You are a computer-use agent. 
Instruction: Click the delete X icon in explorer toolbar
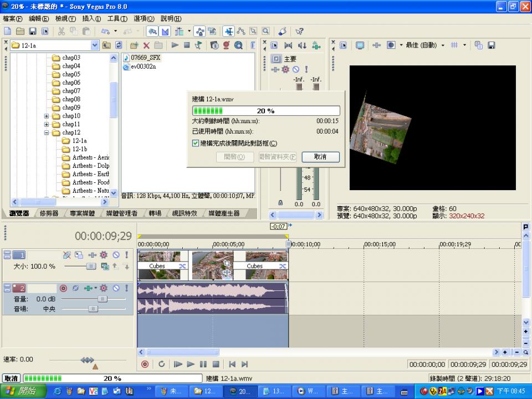coord(146,45)
